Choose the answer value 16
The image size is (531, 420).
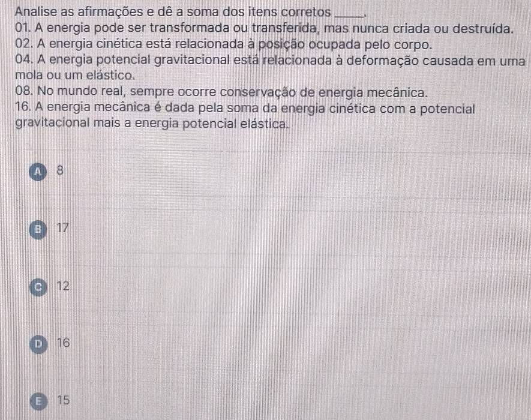pyautogui.click(x=64, y=343)
